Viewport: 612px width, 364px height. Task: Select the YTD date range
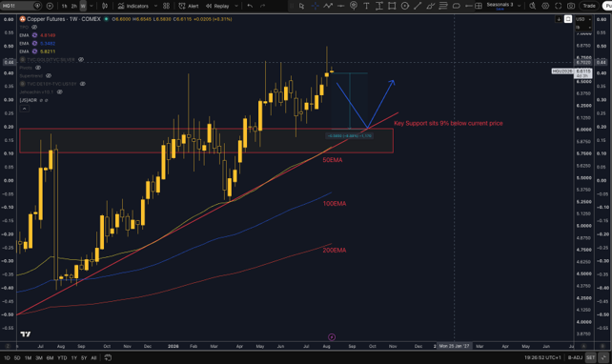pos(62,357)
